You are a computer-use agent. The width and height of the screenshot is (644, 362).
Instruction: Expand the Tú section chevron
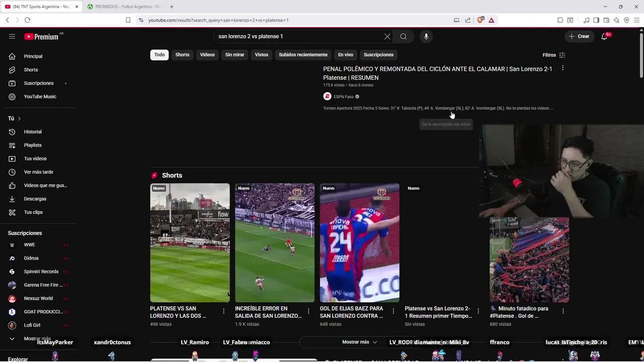(19, 119)
